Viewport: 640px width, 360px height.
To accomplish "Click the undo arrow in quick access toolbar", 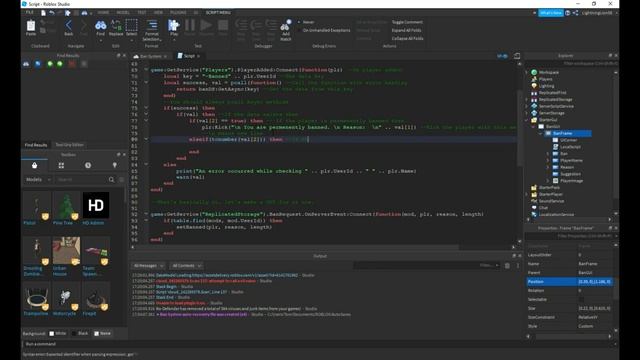I will point(51,13).
